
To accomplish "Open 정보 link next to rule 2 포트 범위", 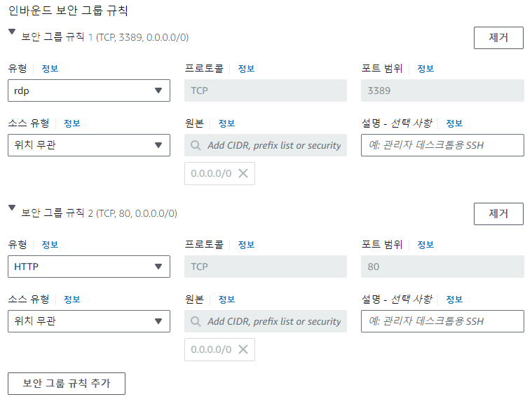I will point(425,245).
